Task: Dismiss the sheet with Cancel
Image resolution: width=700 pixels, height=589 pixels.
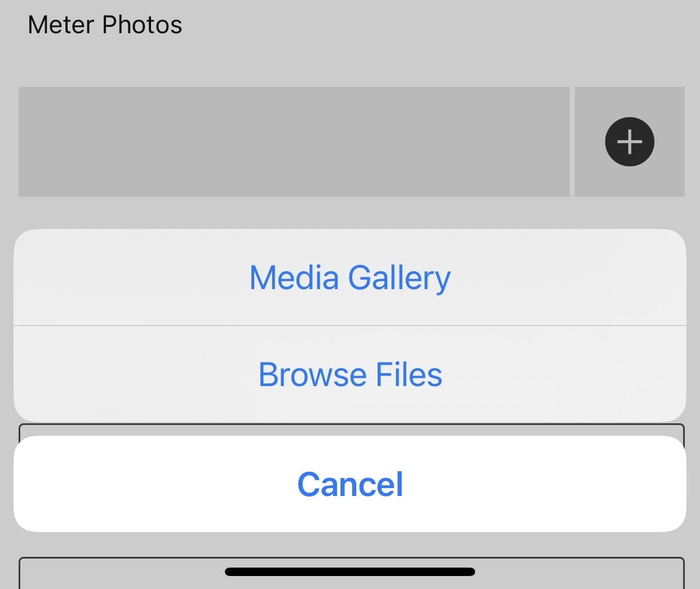Action: coord(350,484)
